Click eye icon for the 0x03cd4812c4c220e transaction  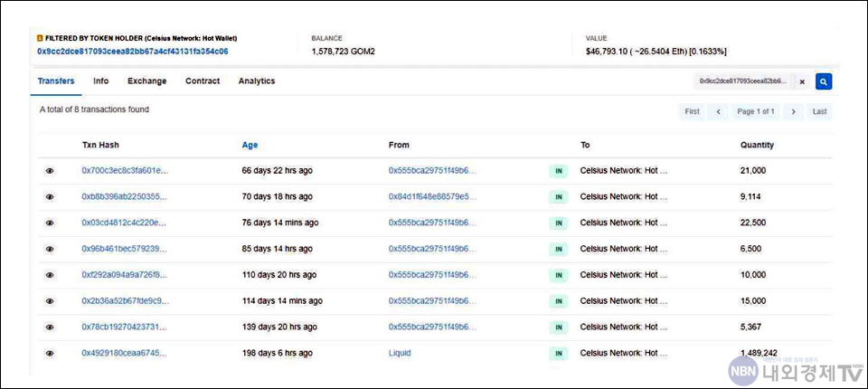coord(50,223)
